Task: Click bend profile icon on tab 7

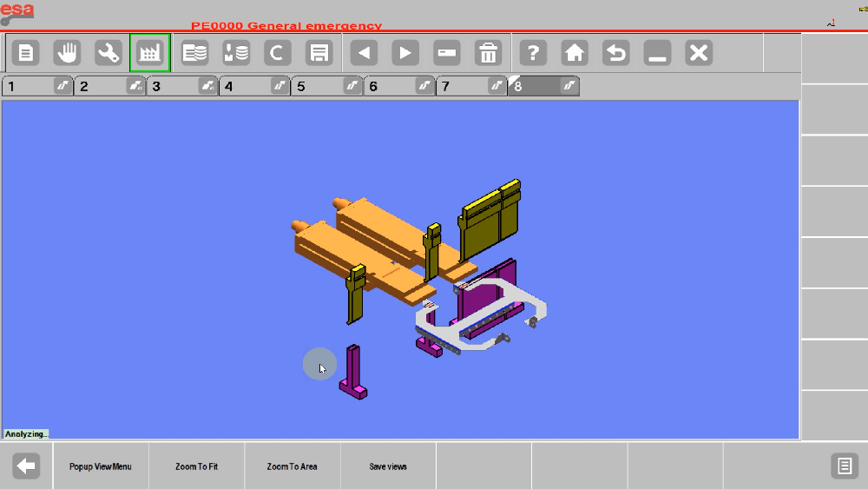Action: 497,86
